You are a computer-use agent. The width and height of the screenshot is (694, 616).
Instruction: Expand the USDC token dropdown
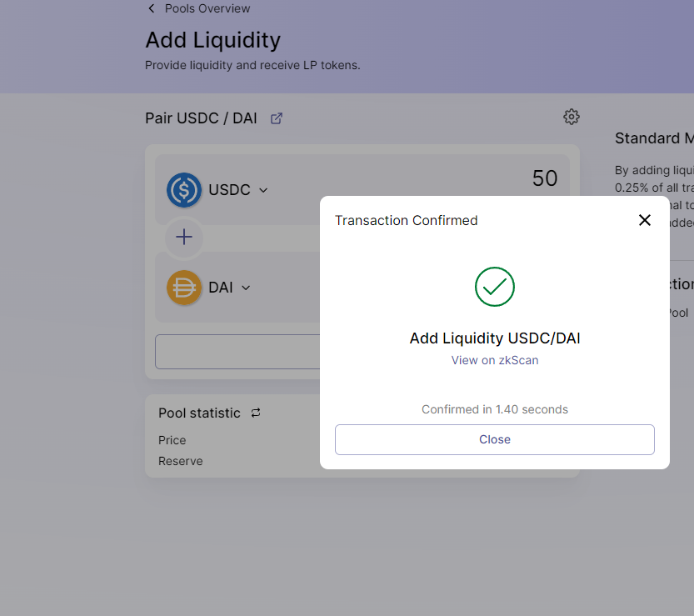(x=263, y=190)
